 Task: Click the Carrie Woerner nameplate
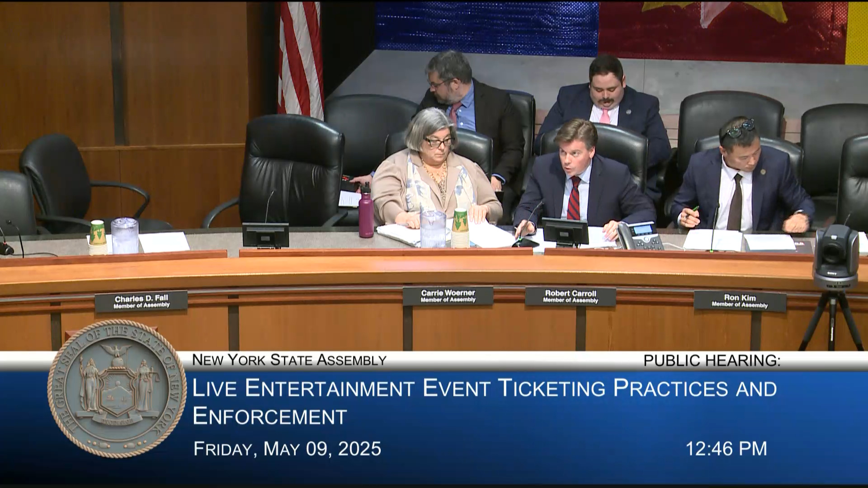(448, 296)
